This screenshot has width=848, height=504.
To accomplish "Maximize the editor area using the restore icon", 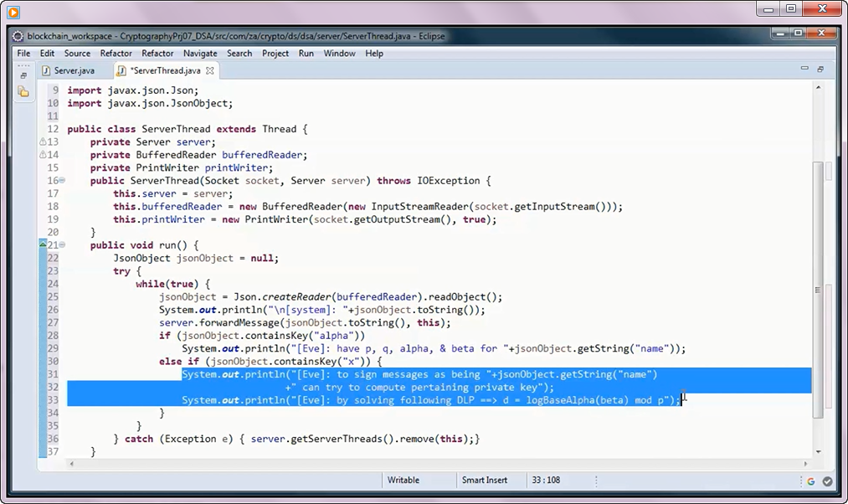I will 820,69.
